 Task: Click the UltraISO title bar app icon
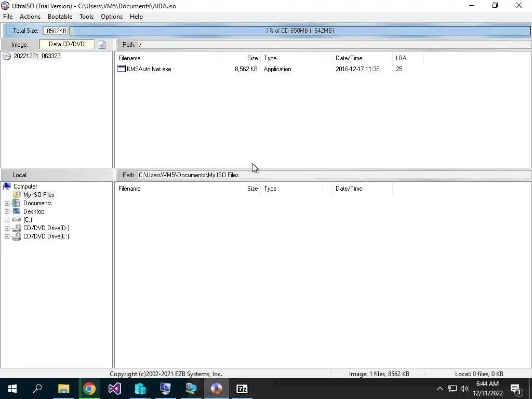point(5,6)
